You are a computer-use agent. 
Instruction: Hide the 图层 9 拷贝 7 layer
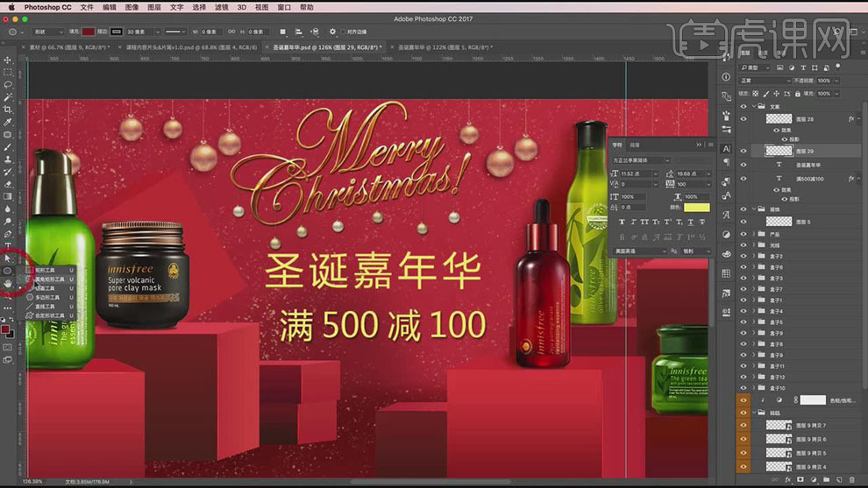pyautogui.click(x=743, y=425)
